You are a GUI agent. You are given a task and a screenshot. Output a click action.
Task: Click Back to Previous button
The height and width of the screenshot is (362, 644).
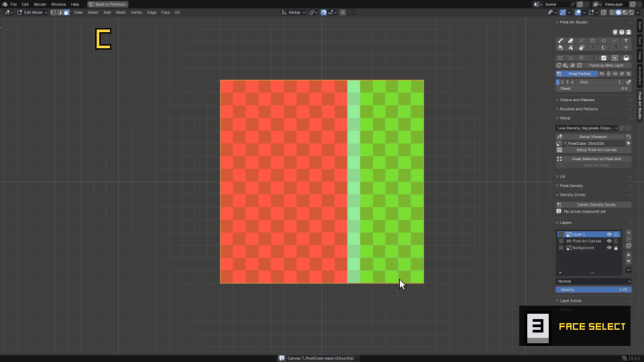tap(107, 4)
